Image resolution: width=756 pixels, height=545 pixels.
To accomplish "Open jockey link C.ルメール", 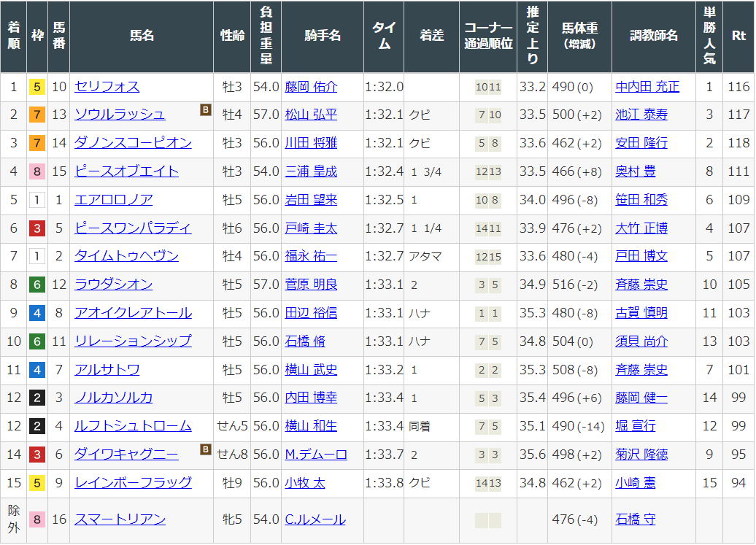I will [x=315, y=519].
